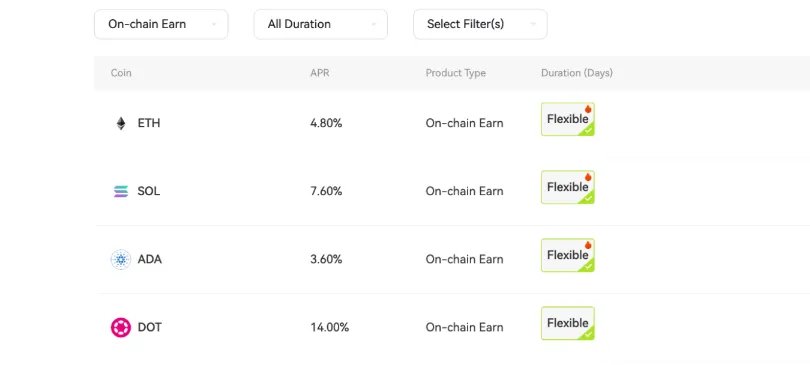Click the fire icon on SOL Flexible badge

tap(588, 177)
